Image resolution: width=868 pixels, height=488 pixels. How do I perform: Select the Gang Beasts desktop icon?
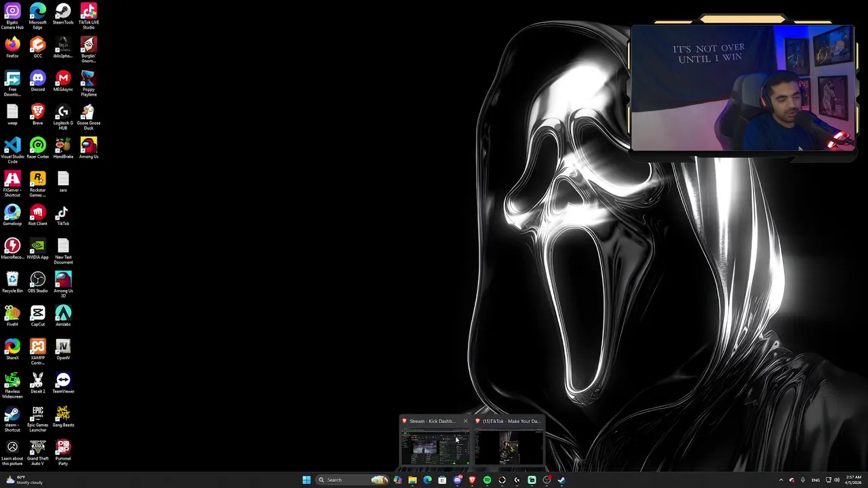click(63, 416)
